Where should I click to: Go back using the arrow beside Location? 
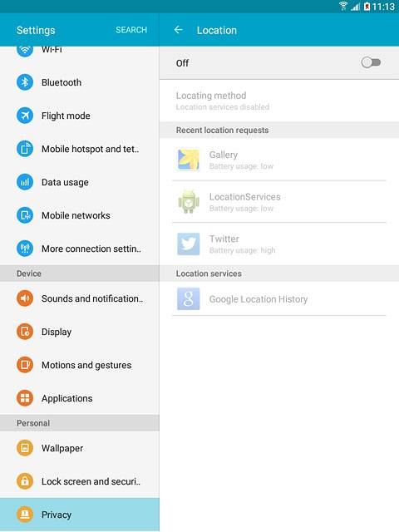(179, 30)
